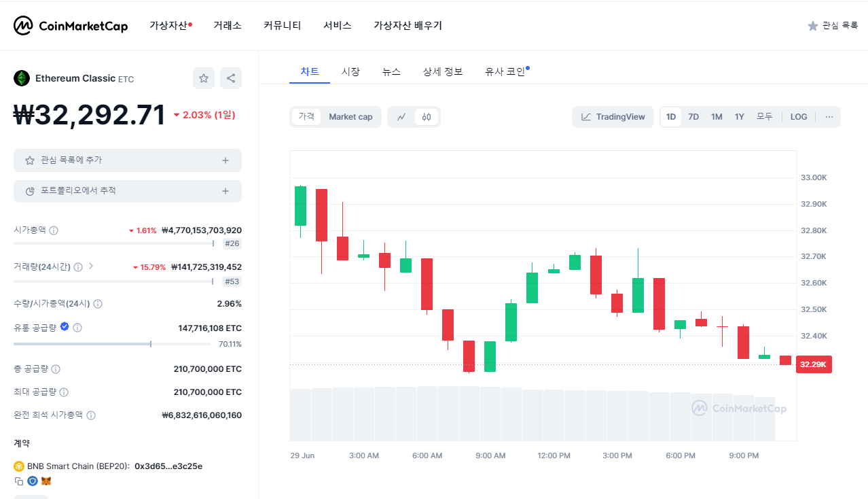Click the shield icon under contract
This screenshot has width=868, height=499.
click(x=33, y=481)
